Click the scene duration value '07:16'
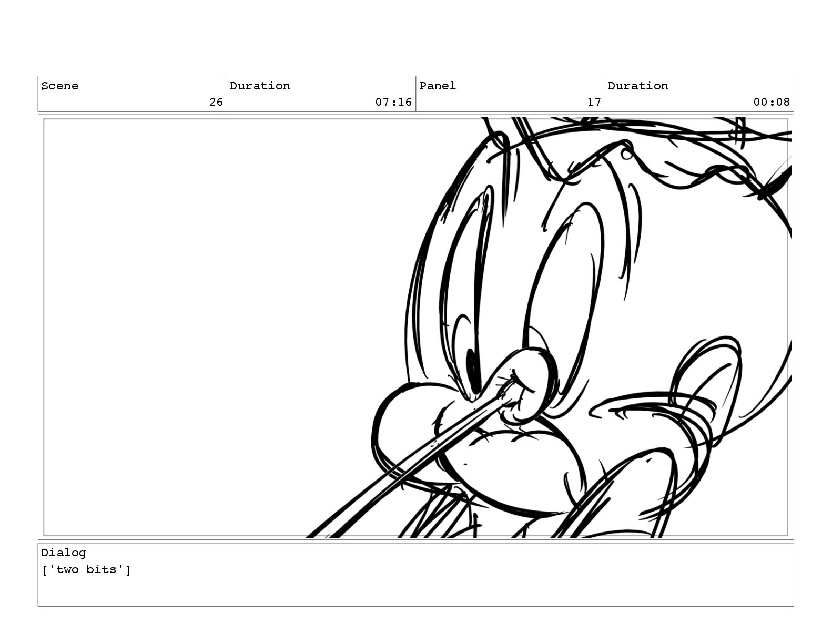The width and height of the screenshot is (832, 644). click(393, 102)
